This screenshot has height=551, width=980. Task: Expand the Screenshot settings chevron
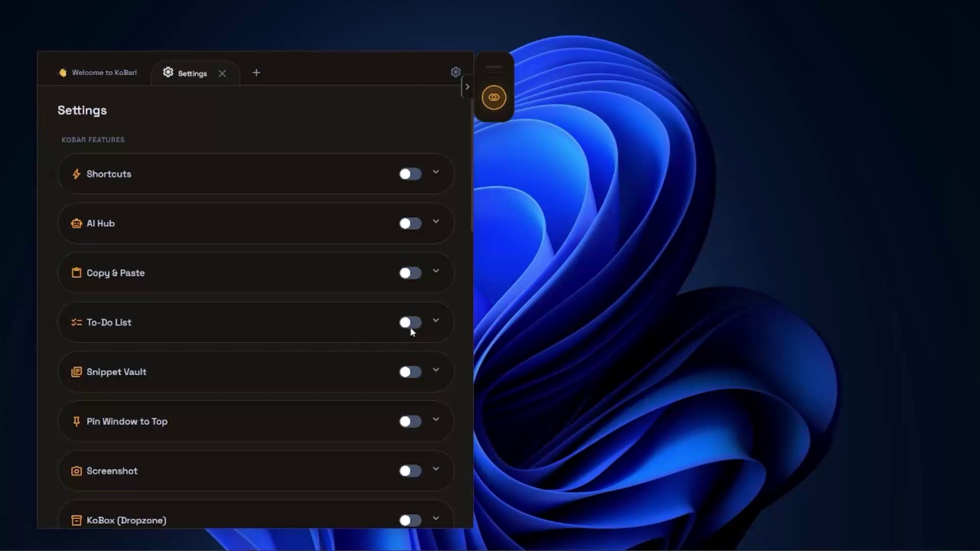pos(436,469)
